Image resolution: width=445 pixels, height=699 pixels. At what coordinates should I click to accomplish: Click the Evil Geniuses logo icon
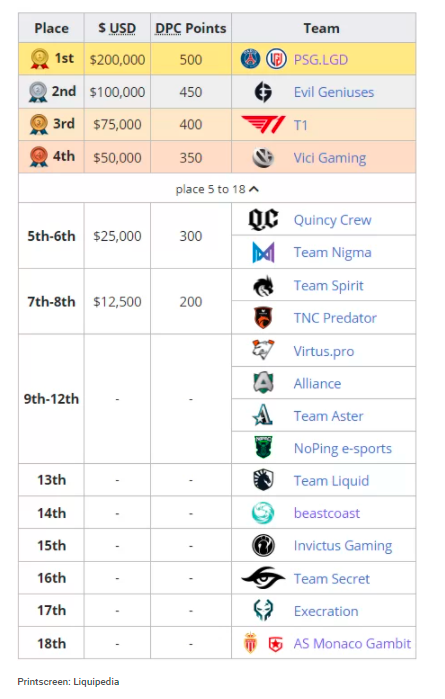[263, 92]
